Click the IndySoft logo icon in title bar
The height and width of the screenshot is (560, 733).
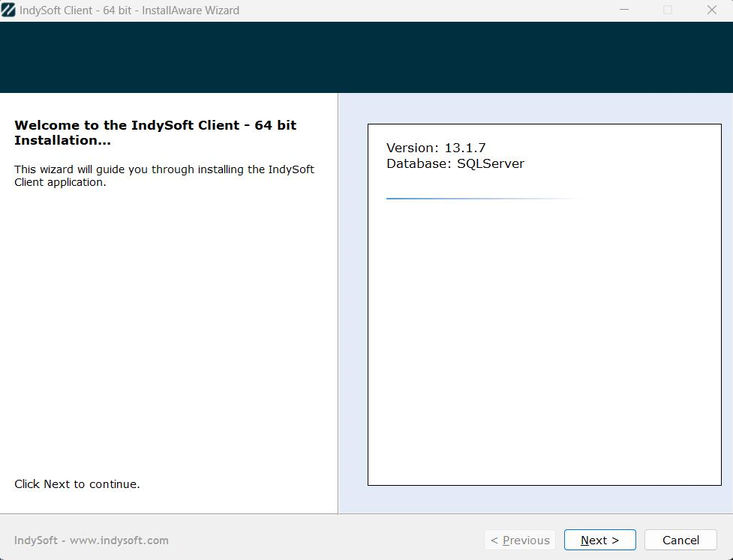coord(8,10)
